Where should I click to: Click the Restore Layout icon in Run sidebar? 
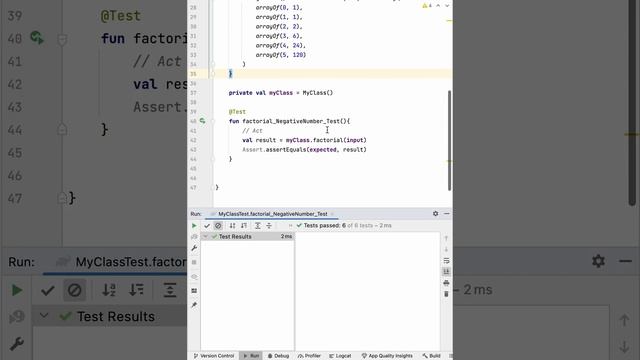194,291
